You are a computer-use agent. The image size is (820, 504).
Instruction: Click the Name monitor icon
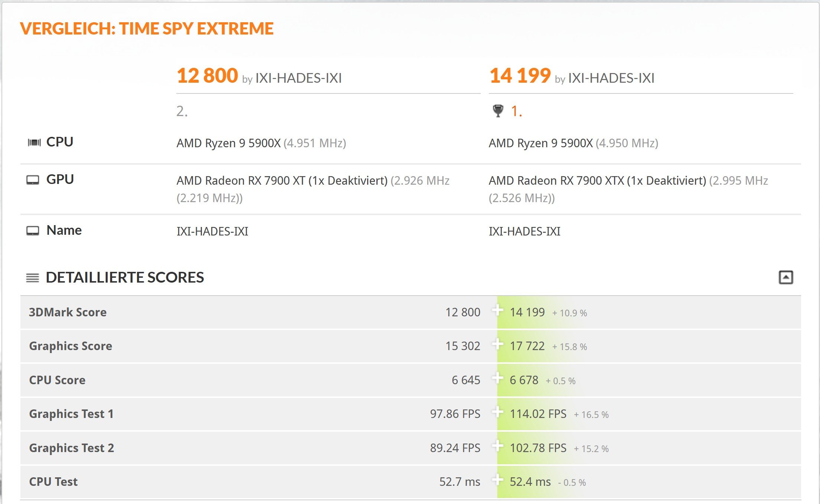33,231
